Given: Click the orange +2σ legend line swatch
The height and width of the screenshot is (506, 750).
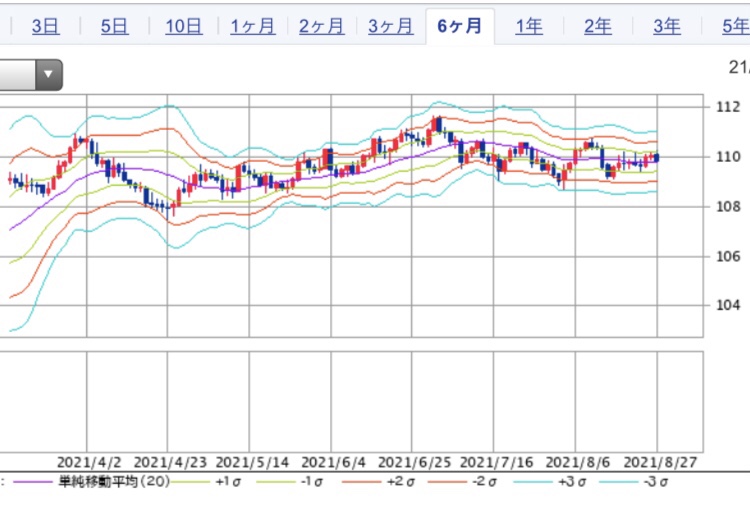Looking at the screenshot, I should (x=362, y=482).
